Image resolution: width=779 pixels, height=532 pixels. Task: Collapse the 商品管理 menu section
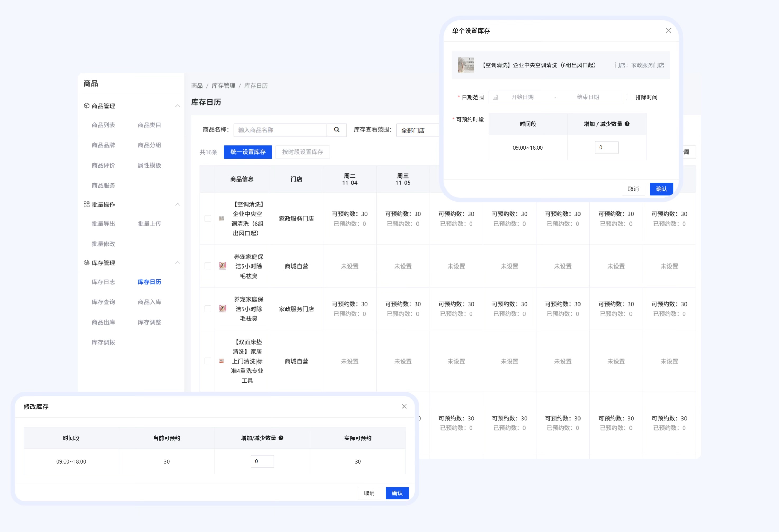[178, 106]
